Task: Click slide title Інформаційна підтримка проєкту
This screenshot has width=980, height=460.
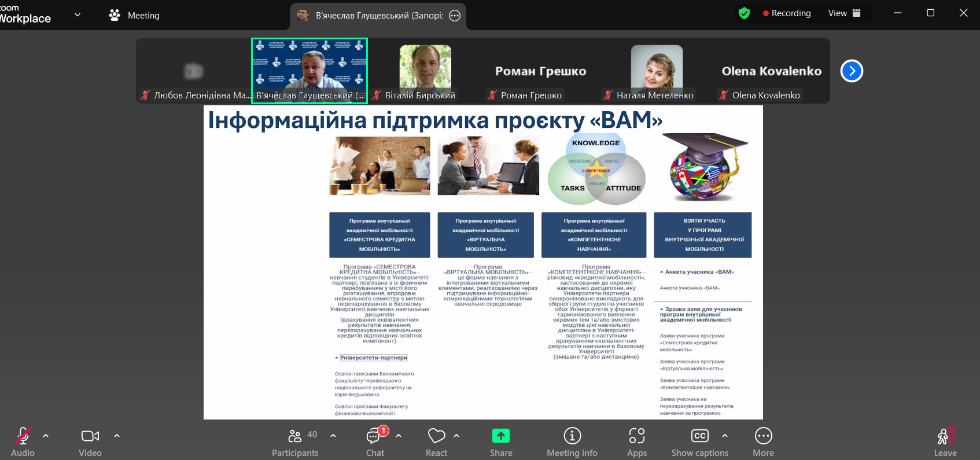Action: tap(435, 120)
